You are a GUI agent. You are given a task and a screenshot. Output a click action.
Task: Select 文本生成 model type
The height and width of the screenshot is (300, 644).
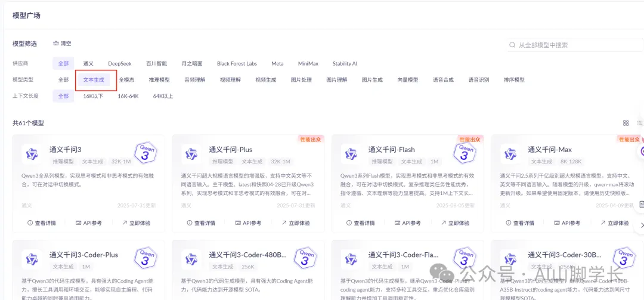[x=94, y=80]
